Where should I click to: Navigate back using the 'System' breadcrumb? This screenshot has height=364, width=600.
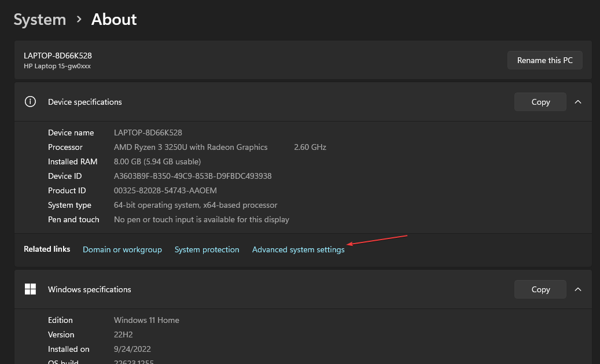click(39, 19)
